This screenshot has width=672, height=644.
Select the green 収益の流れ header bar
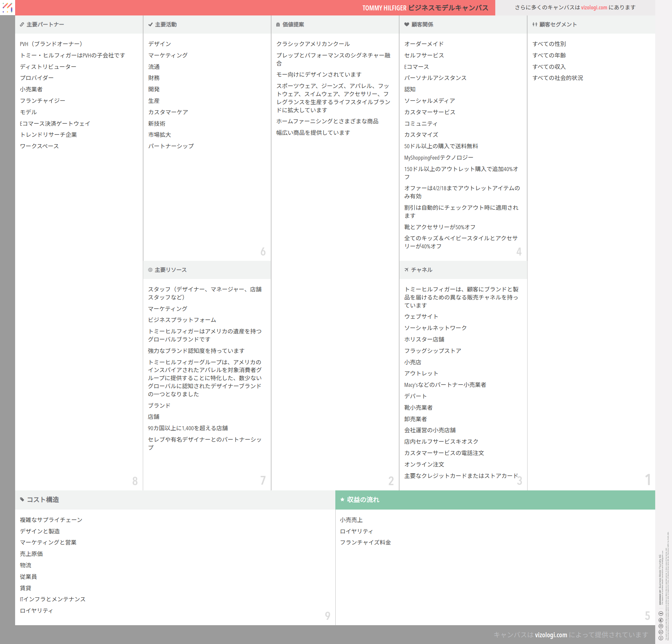(x=495, y=499)
